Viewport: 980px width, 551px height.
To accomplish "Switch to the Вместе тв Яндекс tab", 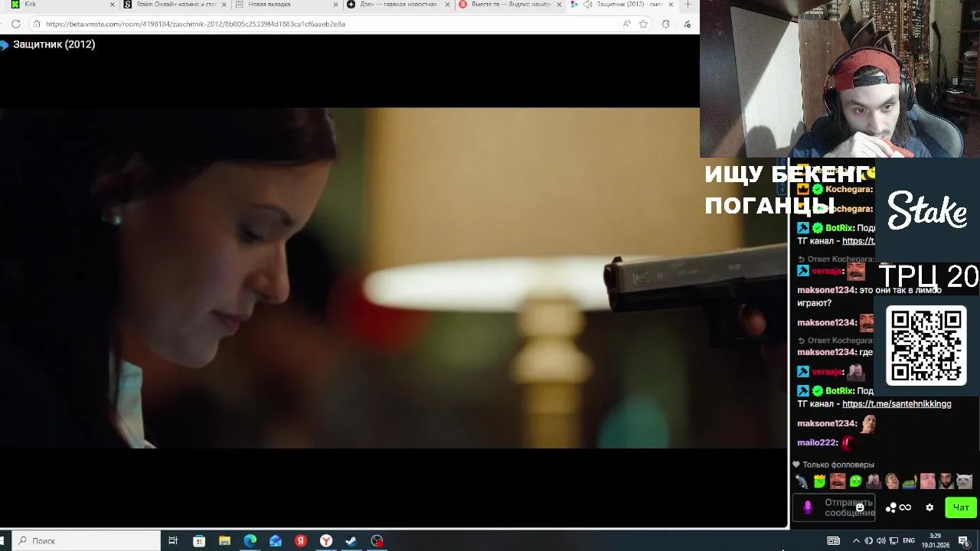I will (508, 5).
